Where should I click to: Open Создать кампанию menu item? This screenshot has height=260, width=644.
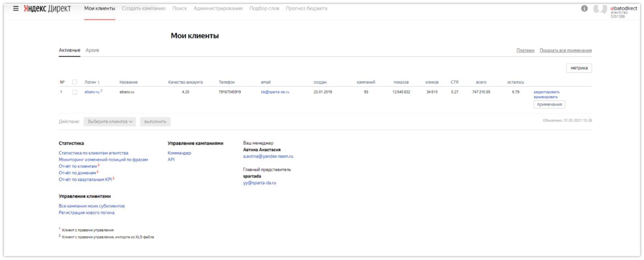tap(144, 8)
